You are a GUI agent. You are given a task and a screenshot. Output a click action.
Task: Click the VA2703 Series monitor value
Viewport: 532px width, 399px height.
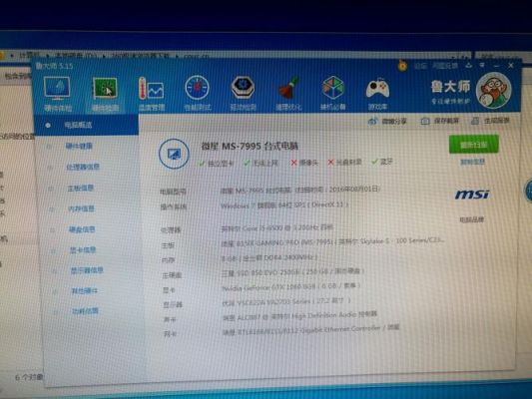tap(286, 301)
